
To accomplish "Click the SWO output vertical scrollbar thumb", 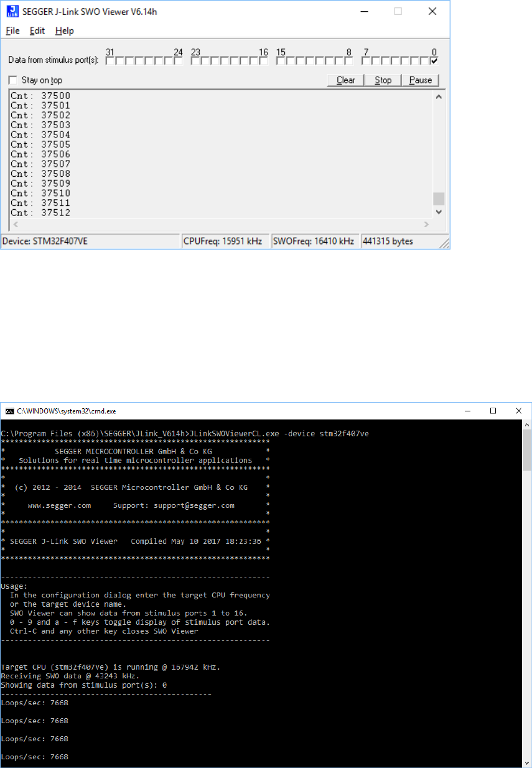I will point(439,199).
